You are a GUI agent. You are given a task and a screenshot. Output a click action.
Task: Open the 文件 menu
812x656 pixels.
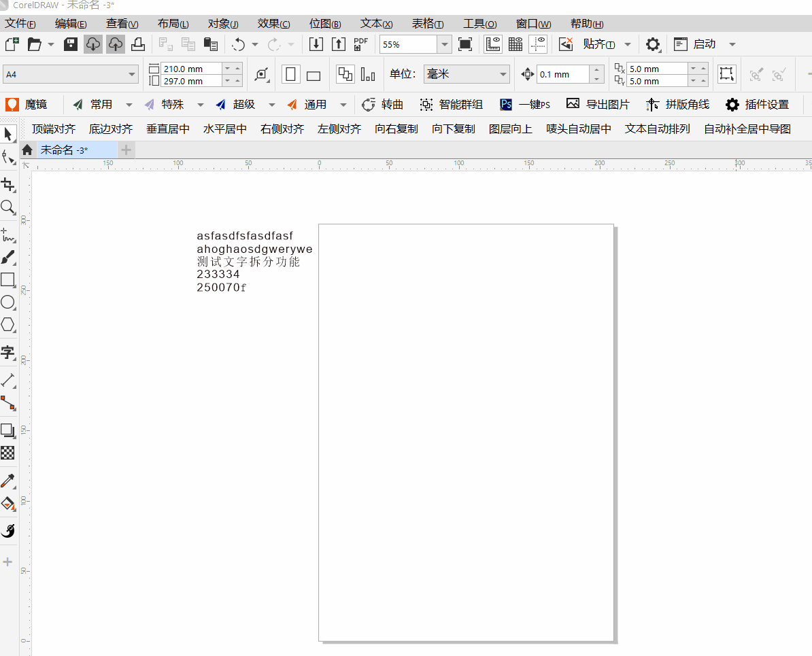click(20, 24)
